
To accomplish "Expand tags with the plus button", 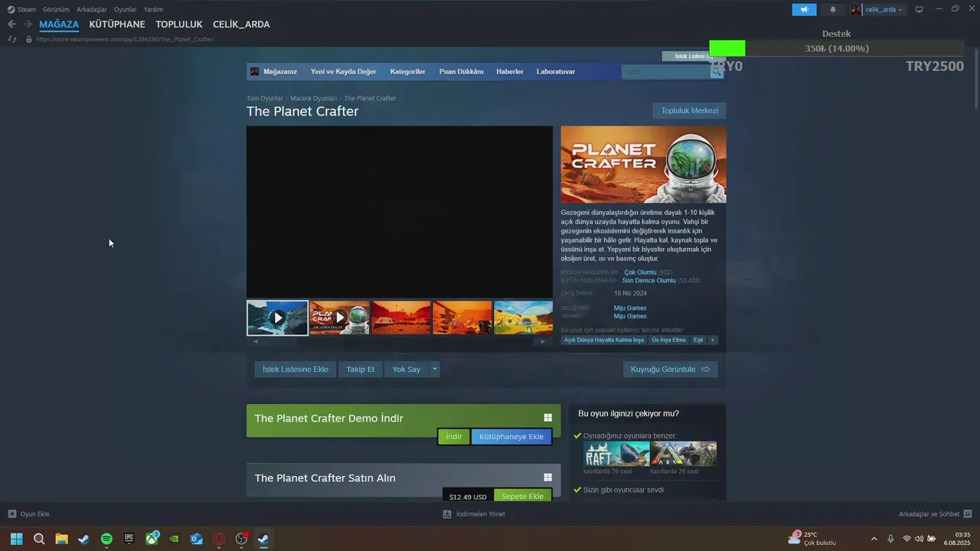I will point(713,340).
